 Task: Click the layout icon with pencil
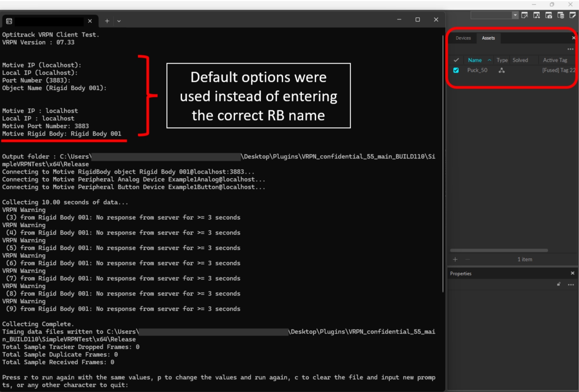[573, 15]
